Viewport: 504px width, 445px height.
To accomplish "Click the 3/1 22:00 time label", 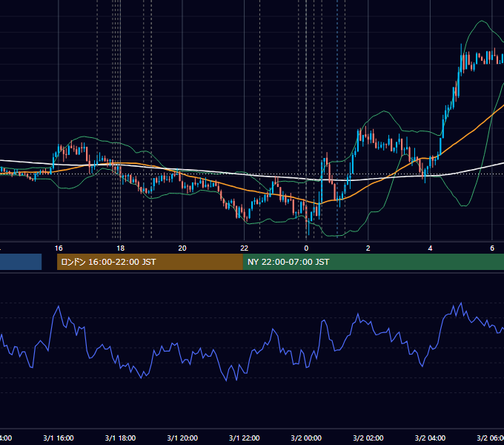I will pos(245,438).
